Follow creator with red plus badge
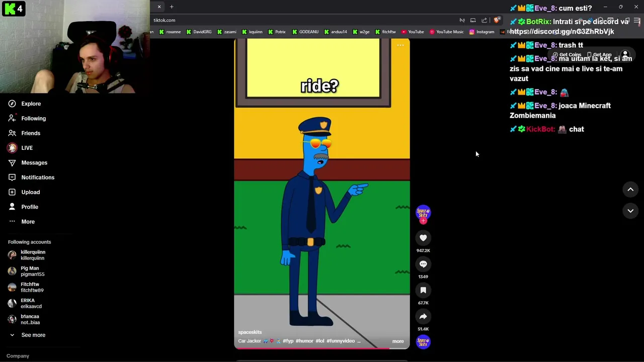Viewport: 644px width, 362px height. pos(423,221)
